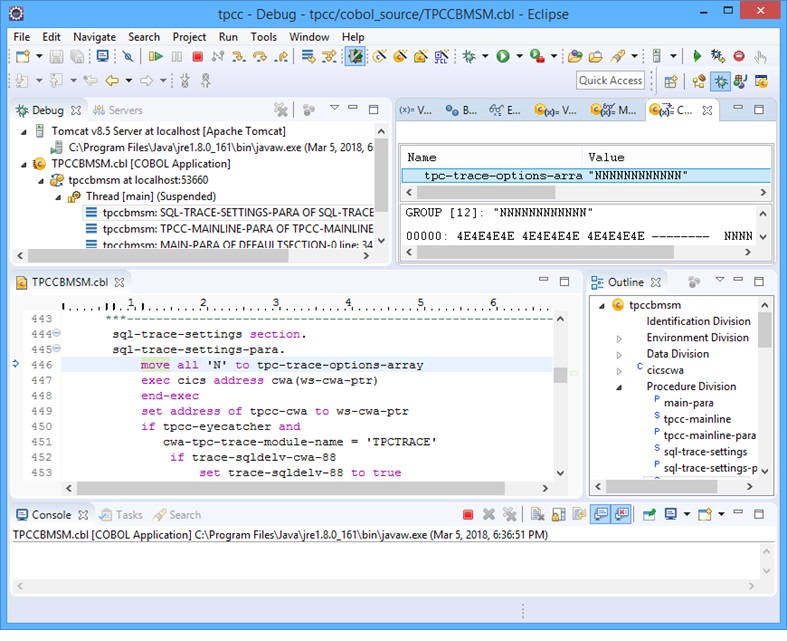Click the Step Over icon
Image resolution: width=787 pixels, height=641 pixels.
coord(259,56)
